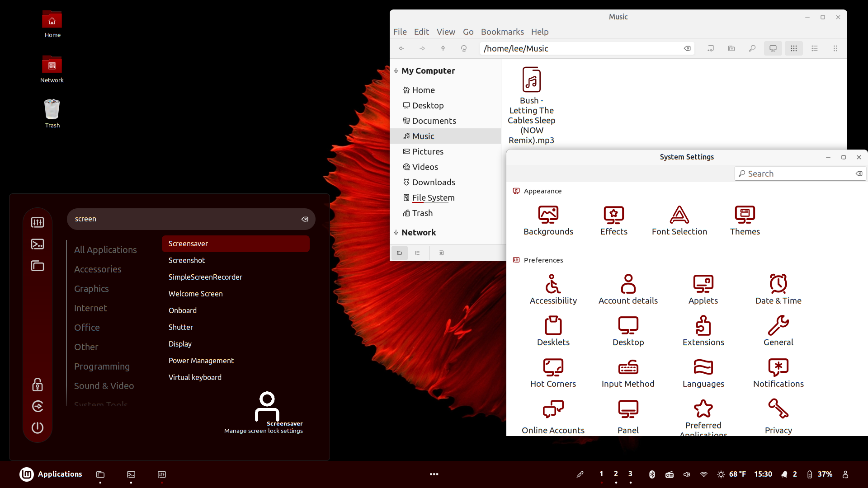Switch the file manager to icon view
This screenshot has height=488, width=868.
[793, 48]
